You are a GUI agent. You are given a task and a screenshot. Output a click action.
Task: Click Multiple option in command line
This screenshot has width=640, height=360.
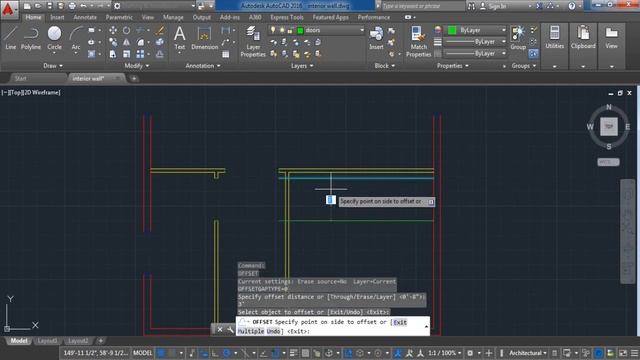pyautogui.click(x=251, y=331)
